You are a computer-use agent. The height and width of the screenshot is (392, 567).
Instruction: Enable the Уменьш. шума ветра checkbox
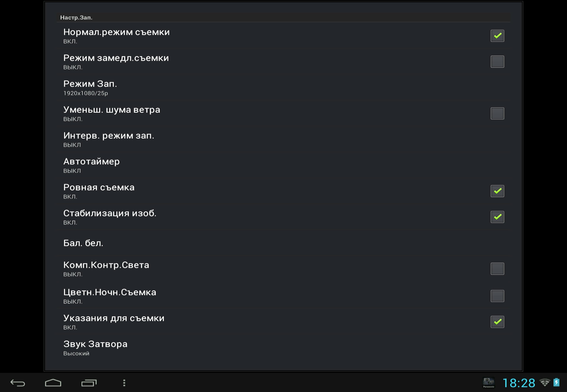pos(497,113)
